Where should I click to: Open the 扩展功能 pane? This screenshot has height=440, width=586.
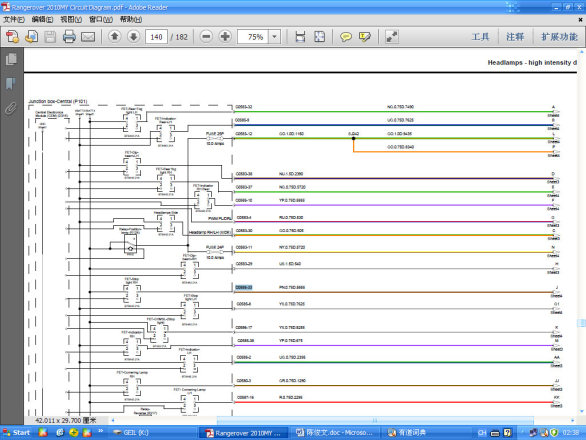pyautogui.click(x=559, y=37)
